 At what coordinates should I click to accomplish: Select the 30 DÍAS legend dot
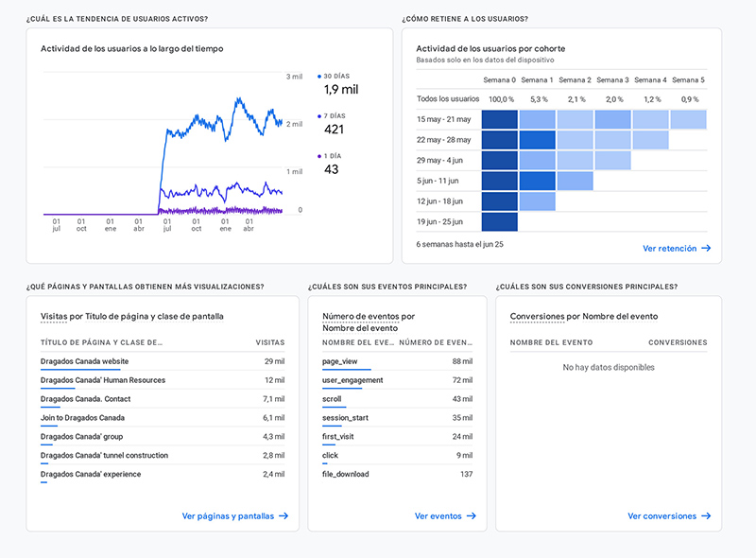click(319, 76)
